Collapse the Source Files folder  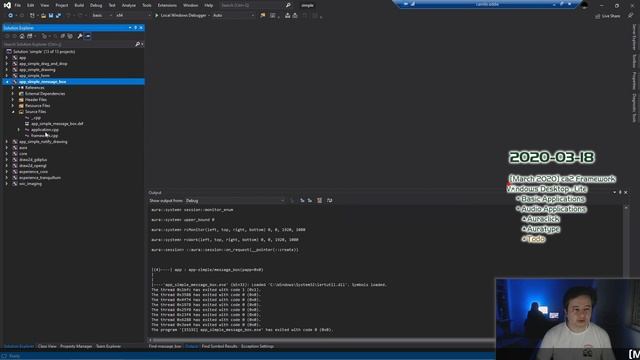(x=13, y=111)
